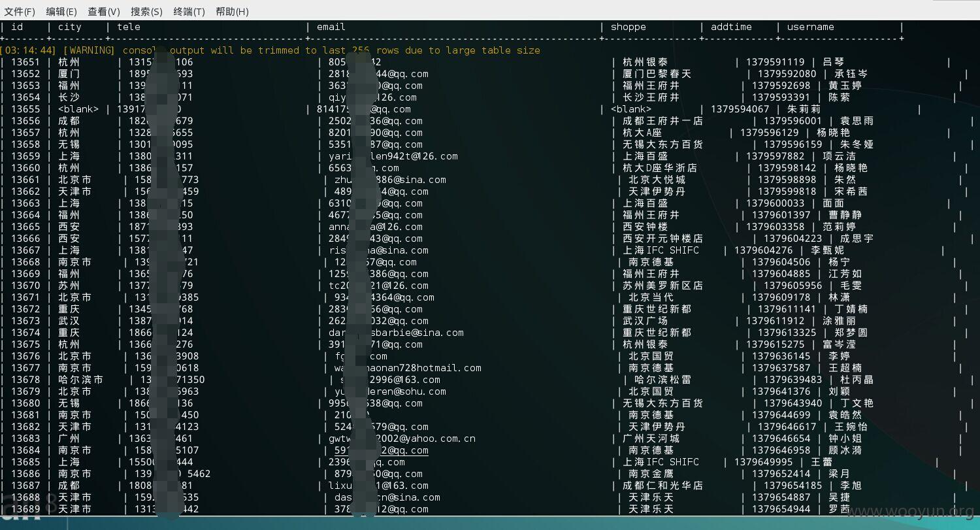Click shoppe cell 哈尔滨松雷
Image resolution: width=980 pixels, height=530 pixels.
tap(663, 380)
